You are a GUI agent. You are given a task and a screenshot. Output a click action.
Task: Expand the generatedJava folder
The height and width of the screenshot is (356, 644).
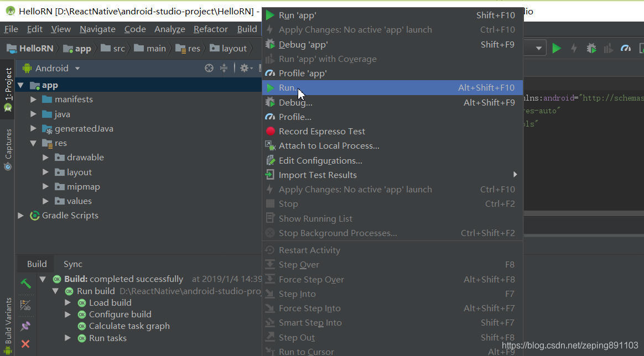[33, 128]
